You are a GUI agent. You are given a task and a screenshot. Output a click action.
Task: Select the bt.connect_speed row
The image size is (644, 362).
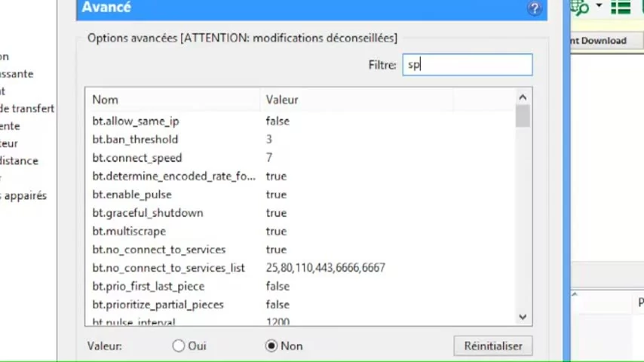(300, 158)
